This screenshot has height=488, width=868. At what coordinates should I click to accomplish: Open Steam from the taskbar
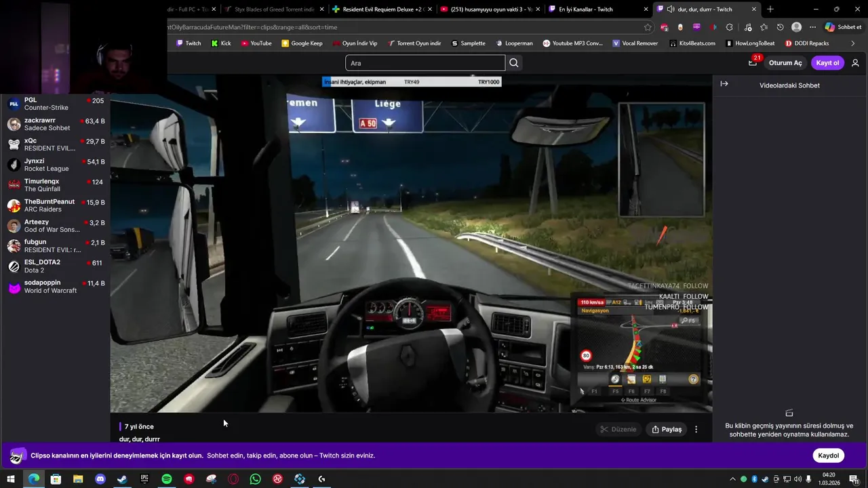[122, 479]
